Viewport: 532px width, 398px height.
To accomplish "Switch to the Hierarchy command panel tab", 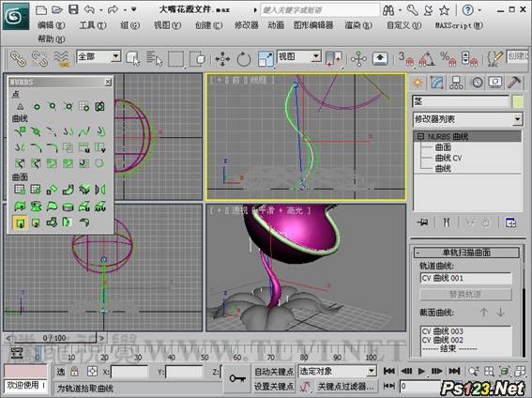I will pos(456,83).
